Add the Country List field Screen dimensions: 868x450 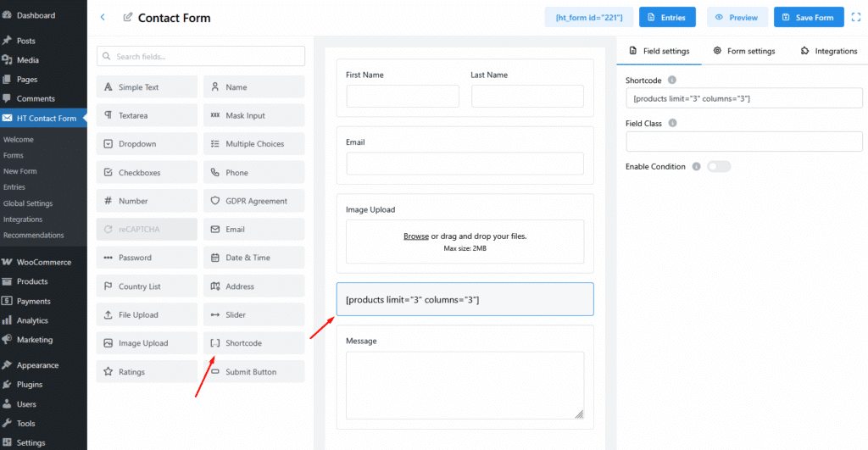pyautogui.click(x=147, y=286)
